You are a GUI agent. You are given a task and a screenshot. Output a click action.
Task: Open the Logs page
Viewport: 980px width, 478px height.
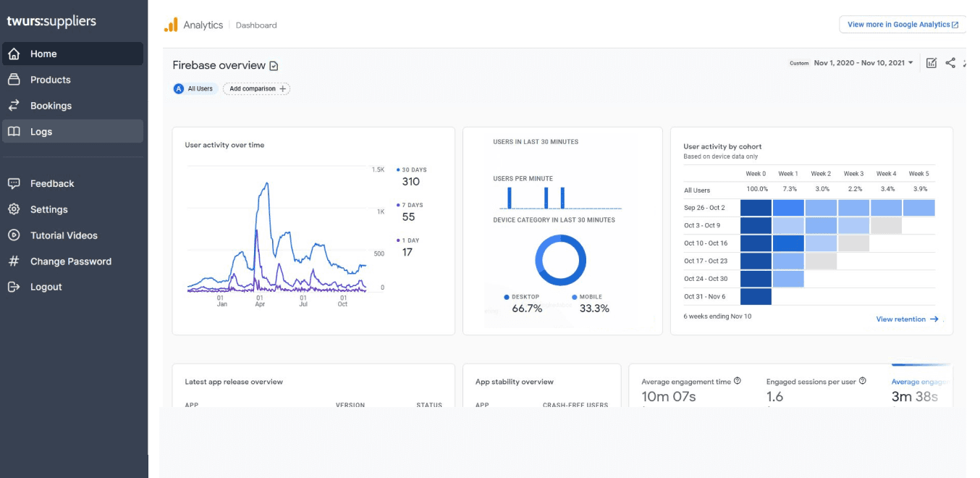pyautogui.click(x=41, y=132)
